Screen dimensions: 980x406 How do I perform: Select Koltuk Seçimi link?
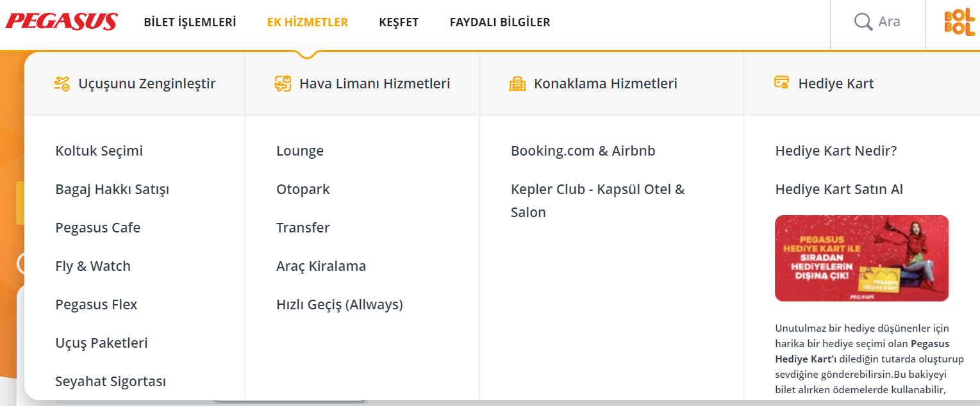coord(99,151)
